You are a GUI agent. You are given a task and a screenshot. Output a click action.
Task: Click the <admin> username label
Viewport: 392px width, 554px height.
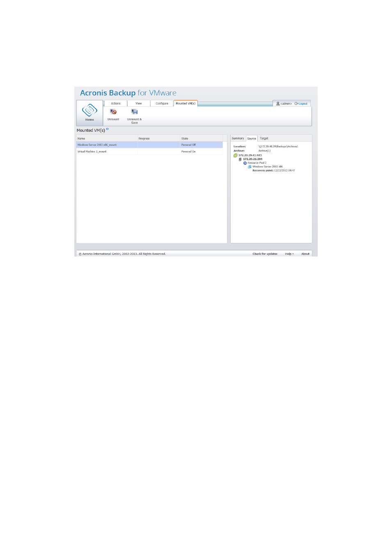click(x=286, y=103)
